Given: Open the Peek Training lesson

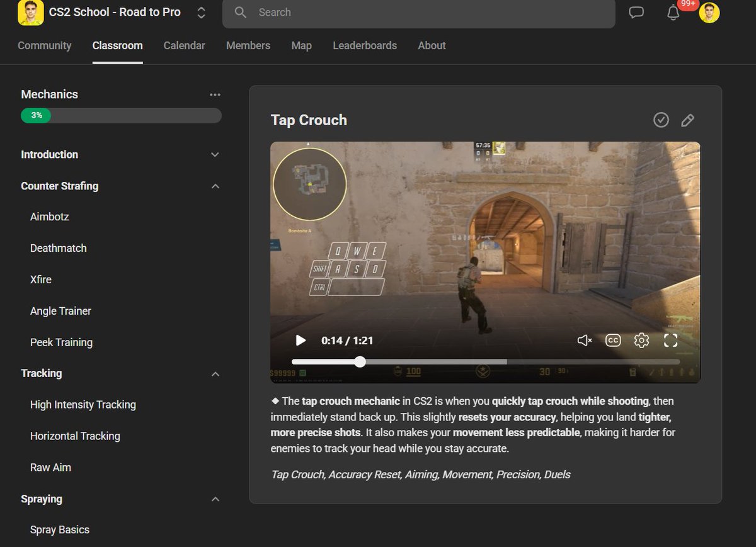Looking at the screenshot, I should [61, 342].
